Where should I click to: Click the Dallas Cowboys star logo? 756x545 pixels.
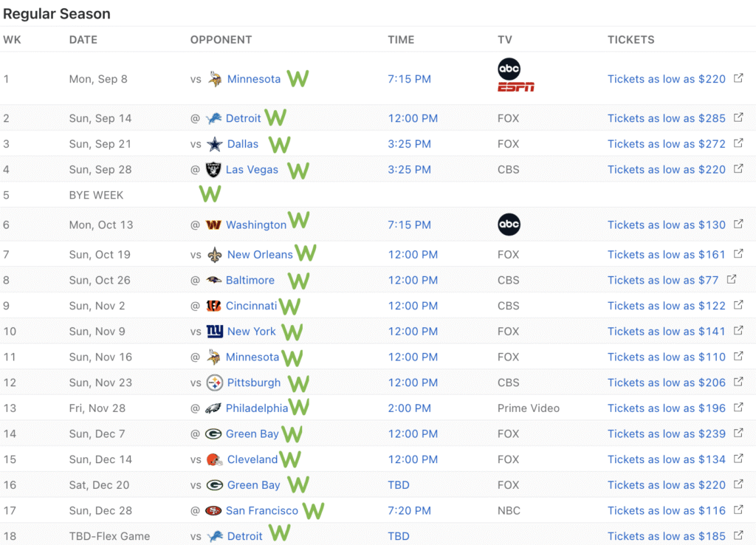[x=215, y=144]
